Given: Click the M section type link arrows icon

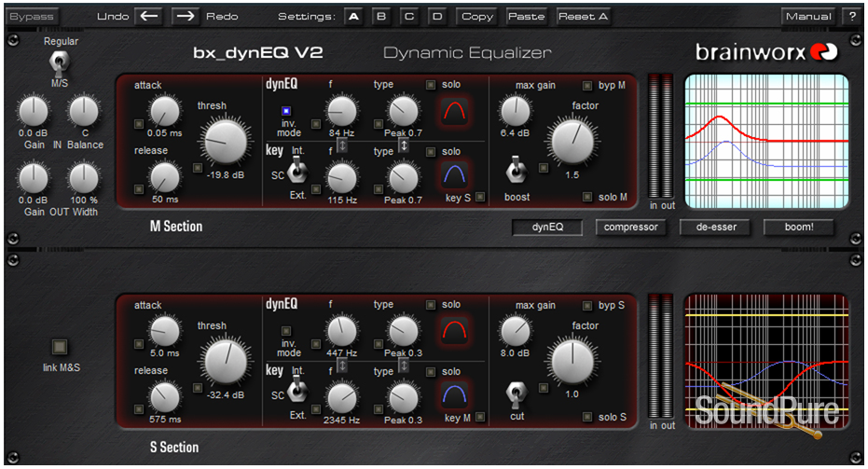Looking at the screenshot, I should pyautogui.click(x=404, y=145).
